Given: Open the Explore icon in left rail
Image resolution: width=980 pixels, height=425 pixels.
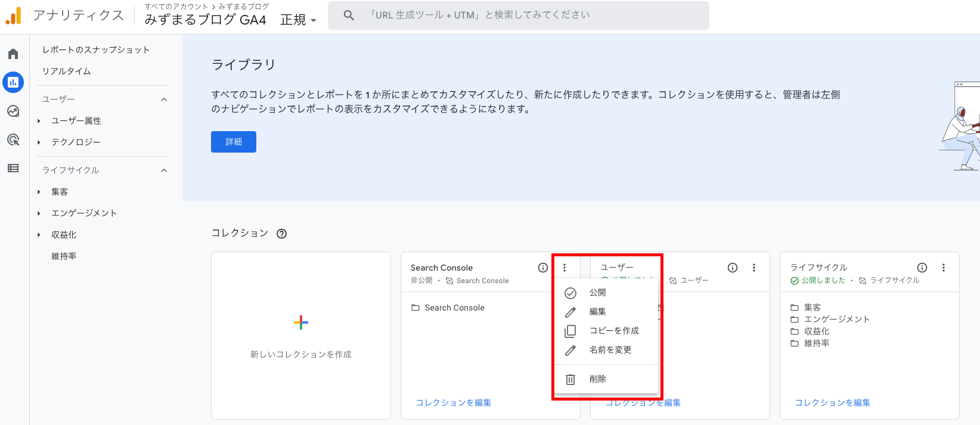Looking at the screenshot, I should [x=13, y=111].
